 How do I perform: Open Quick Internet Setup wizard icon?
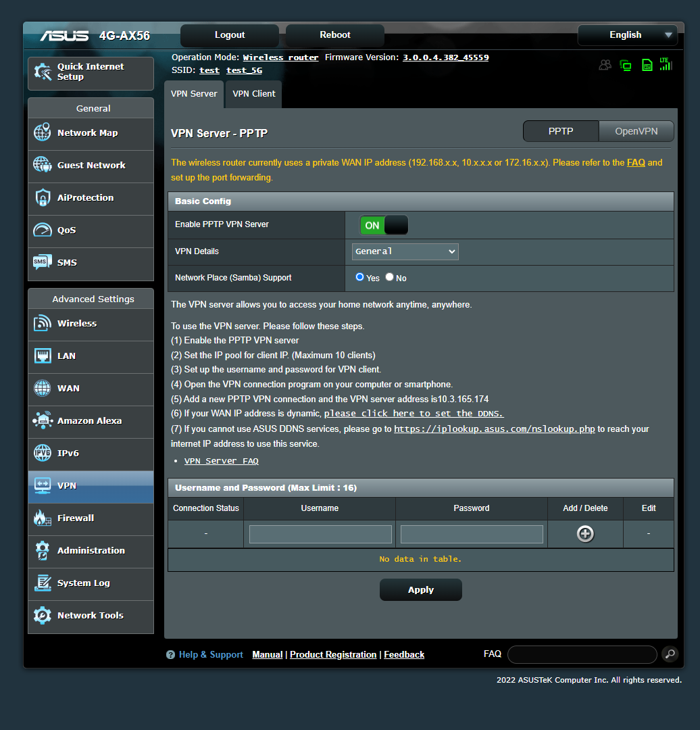tap(43, 72)
